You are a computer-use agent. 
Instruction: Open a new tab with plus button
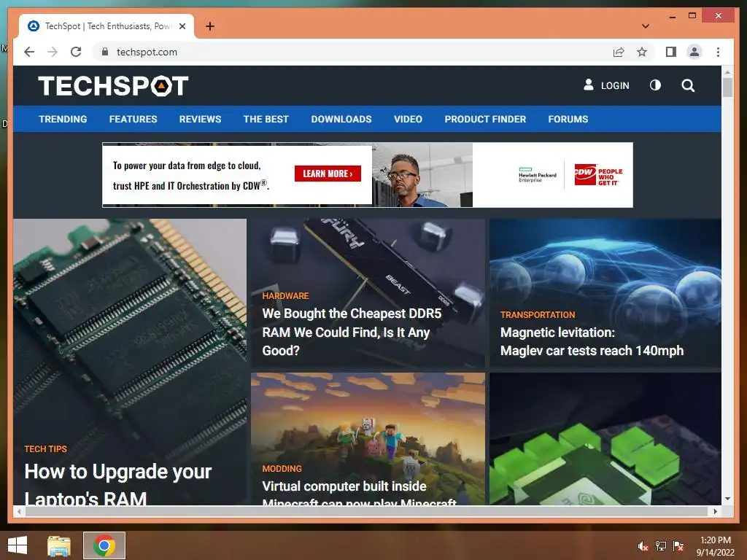(209, 26)
